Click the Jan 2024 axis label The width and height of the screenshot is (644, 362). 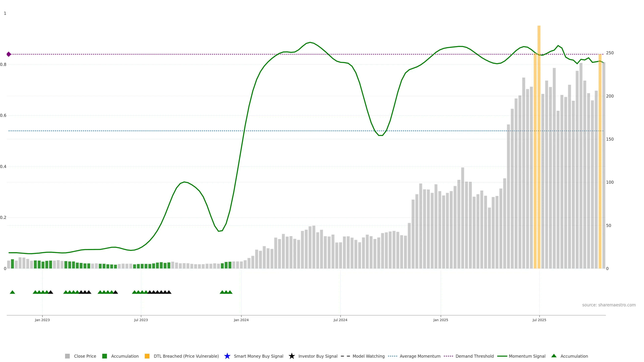point(241,320)
